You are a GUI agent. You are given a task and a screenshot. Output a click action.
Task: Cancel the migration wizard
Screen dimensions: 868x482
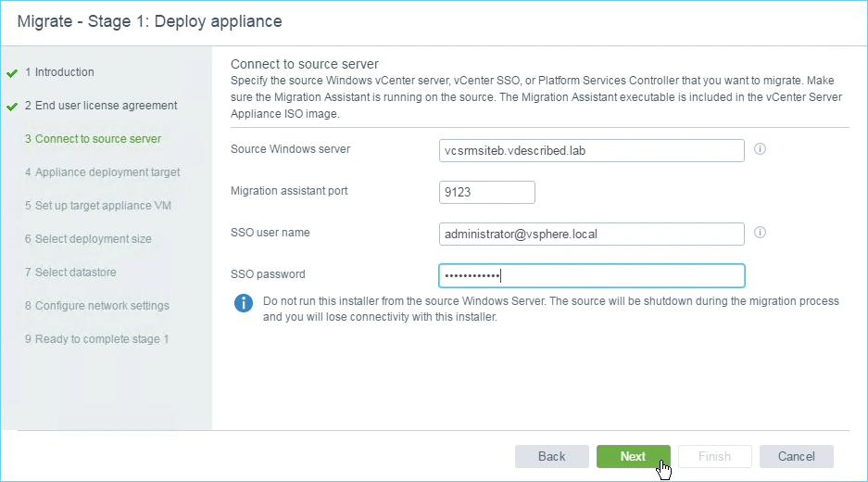796,457
